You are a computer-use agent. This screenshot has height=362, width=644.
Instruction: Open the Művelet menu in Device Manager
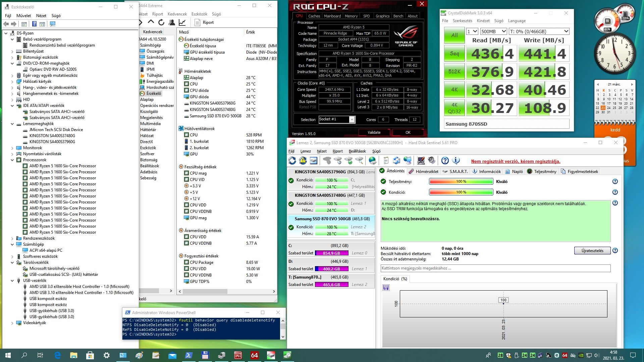pos(23,15)
